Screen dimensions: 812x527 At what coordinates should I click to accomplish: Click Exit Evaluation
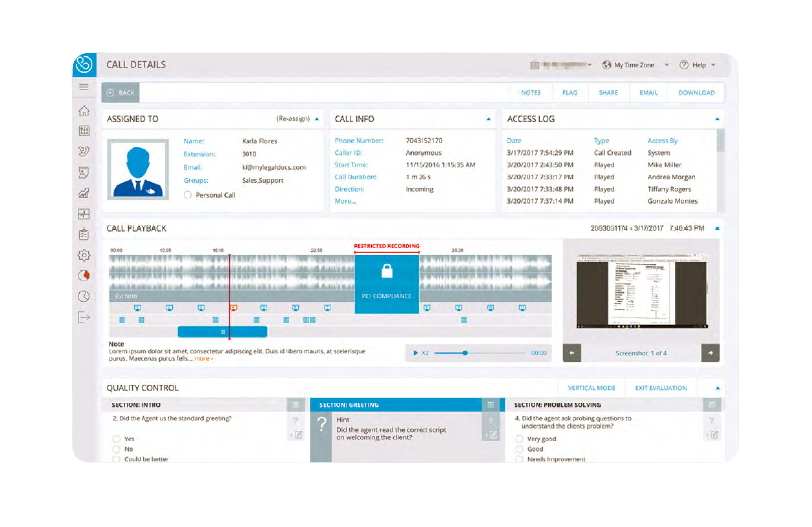[661, 388]
